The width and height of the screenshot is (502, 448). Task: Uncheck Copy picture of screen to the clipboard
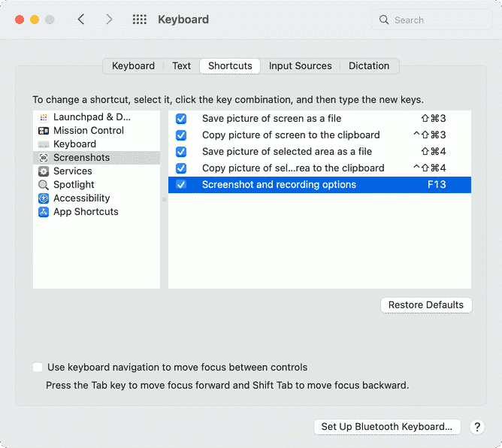pyautogui.click(x=181, y=135)
